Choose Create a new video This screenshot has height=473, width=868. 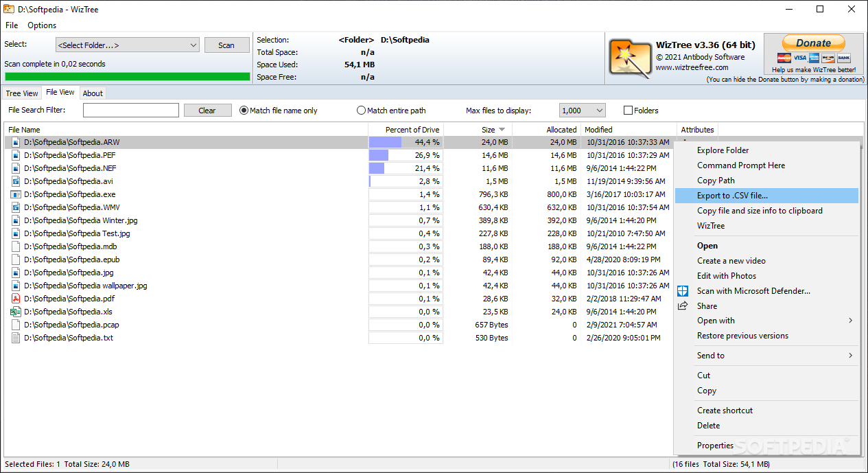tap(767, 261)
